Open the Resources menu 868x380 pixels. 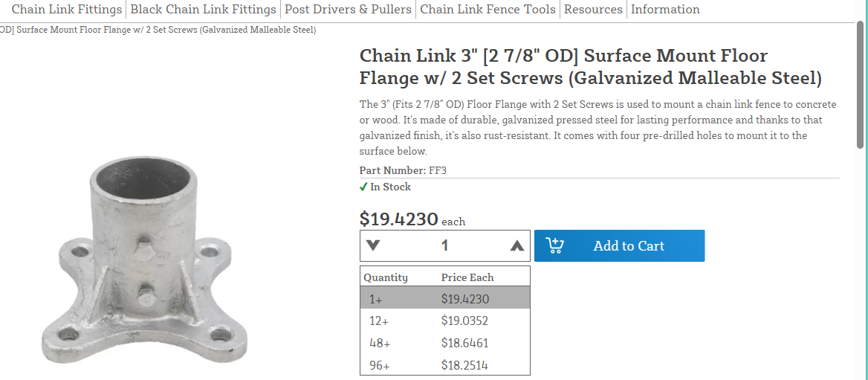click(593, 10)
